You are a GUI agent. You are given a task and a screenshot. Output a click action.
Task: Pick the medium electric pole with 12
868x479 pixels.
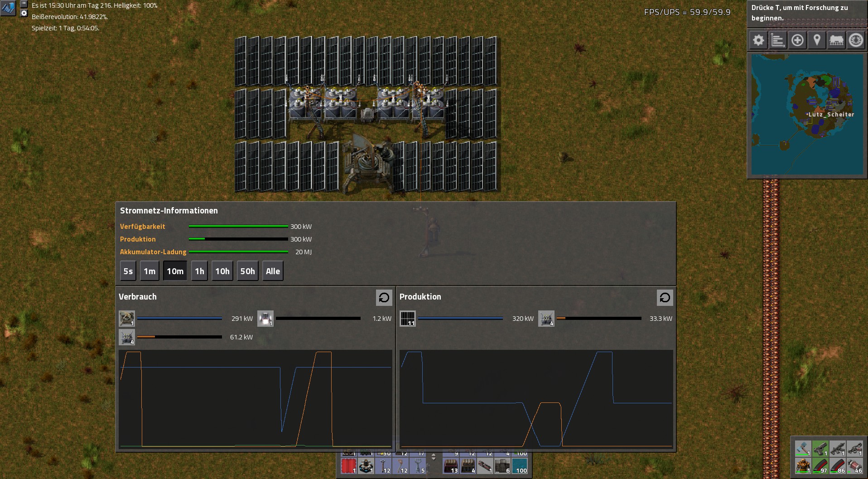400,466
